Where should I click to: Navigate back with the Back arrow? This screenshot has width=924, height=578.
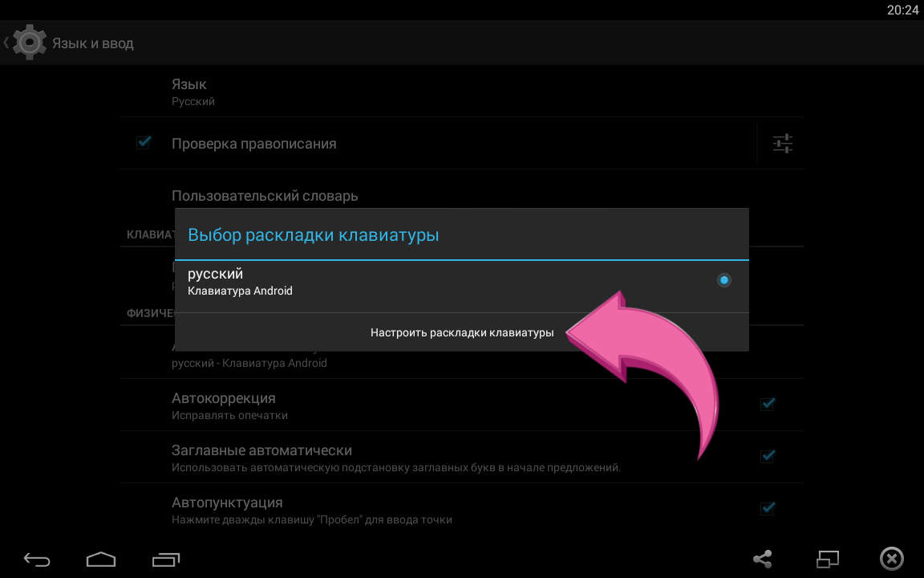37,558
